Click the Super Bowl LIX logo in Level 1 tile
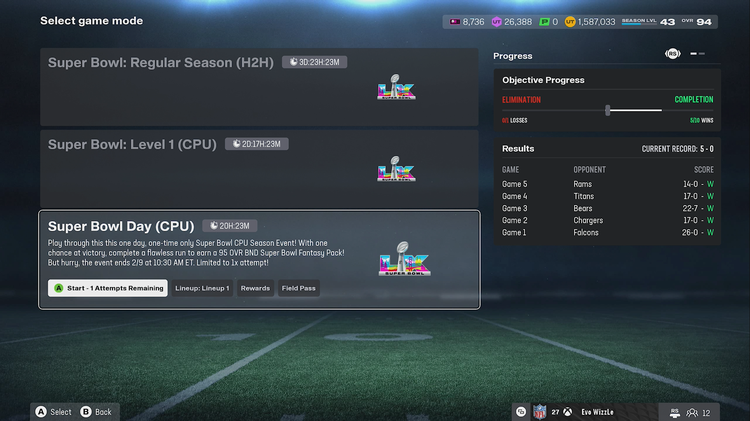This screenshot has width=750, height=421. (396, 169)
